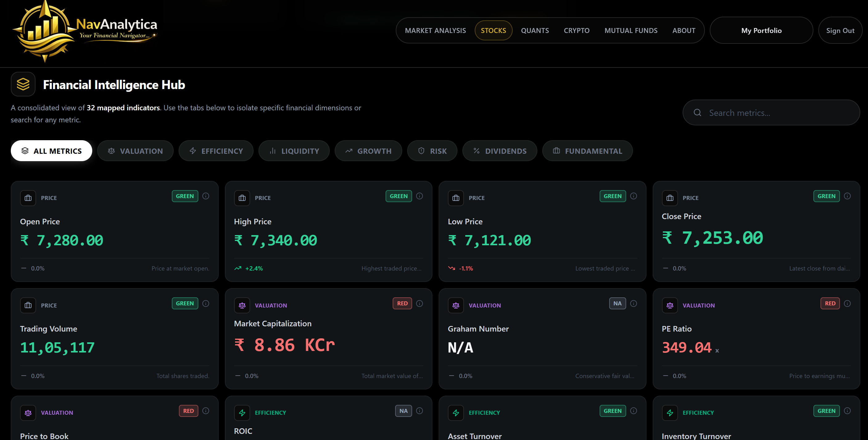This screenshot has width=868, height=440.
Task: Open info icon on Price to Book card
Action: [x=206, y=411]
